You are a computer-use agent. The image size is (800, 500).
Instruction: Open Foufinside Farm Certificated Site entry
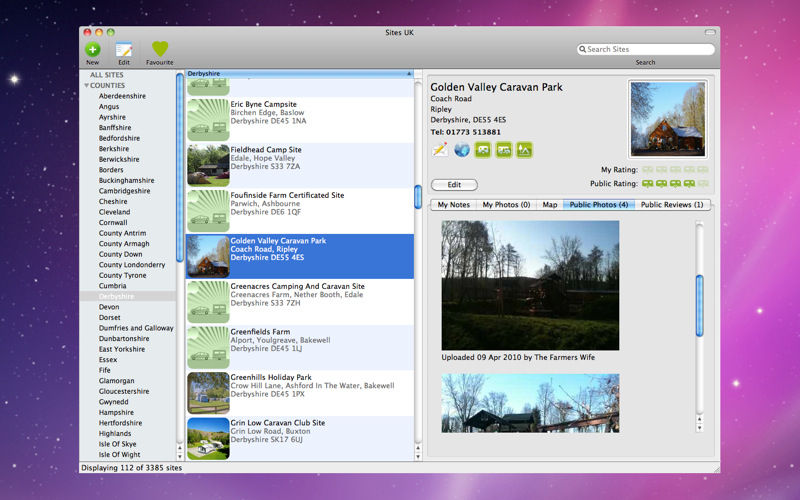coord(300,211)
